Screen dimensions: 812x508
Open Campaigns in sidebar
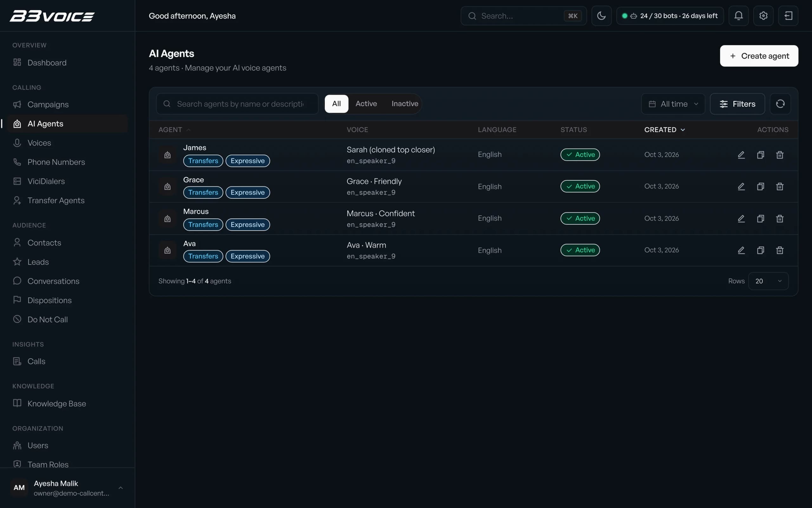pyautogui.click(x=67, y=104)
